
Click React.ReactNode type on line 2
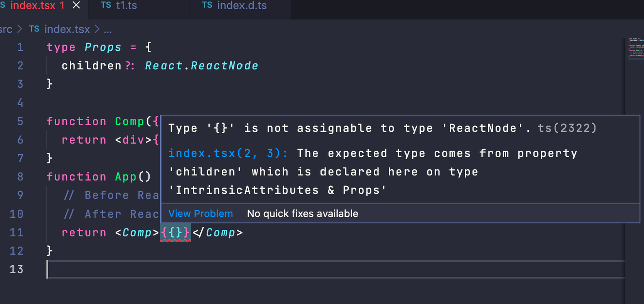(201, 66)
